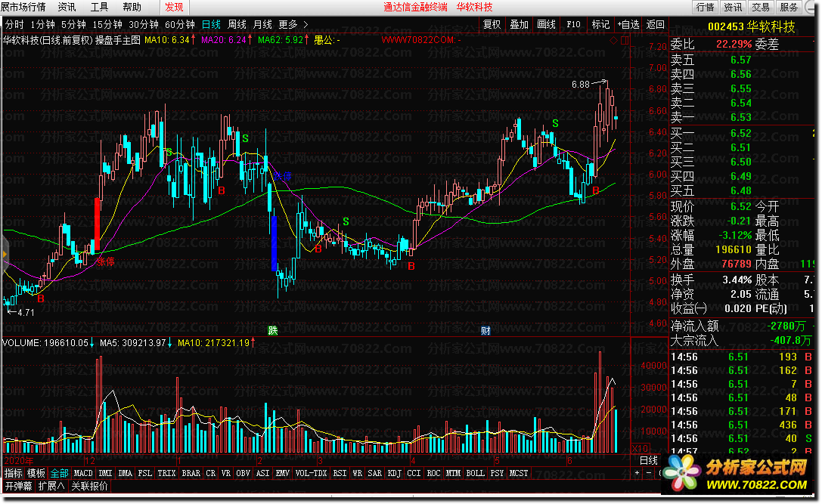The height and width of the screenshot is (504, 822).
Task: Apply the MACD indicator
Action: pos(83,473)
